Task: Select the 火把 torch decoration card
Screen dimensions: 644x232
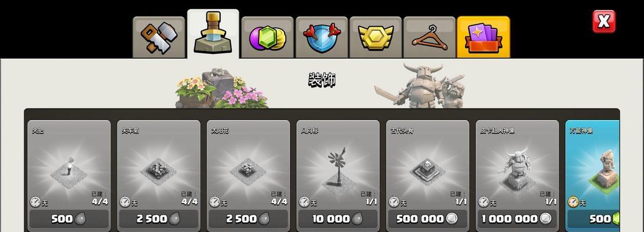Action: [x=69, y=176]
